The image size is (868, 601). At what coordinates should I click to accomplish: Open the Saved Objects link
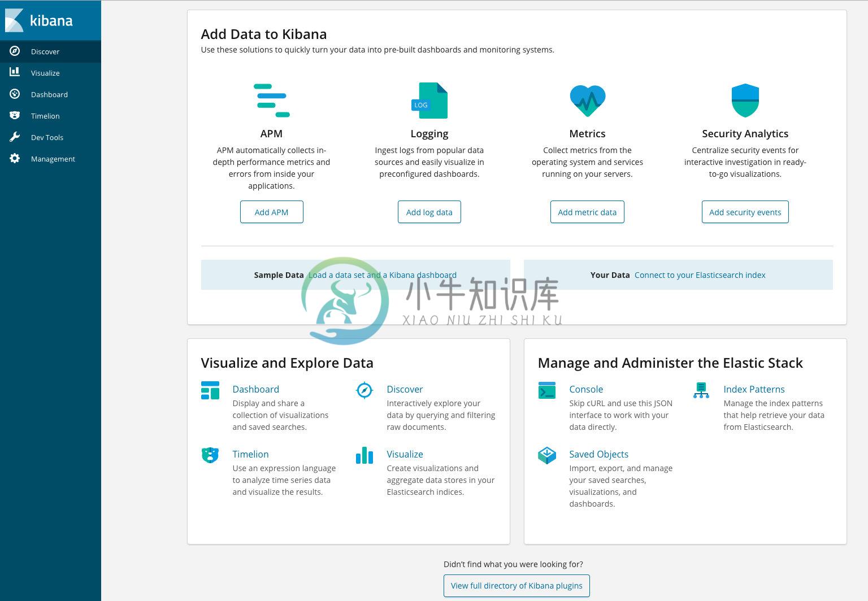[599, 454]
